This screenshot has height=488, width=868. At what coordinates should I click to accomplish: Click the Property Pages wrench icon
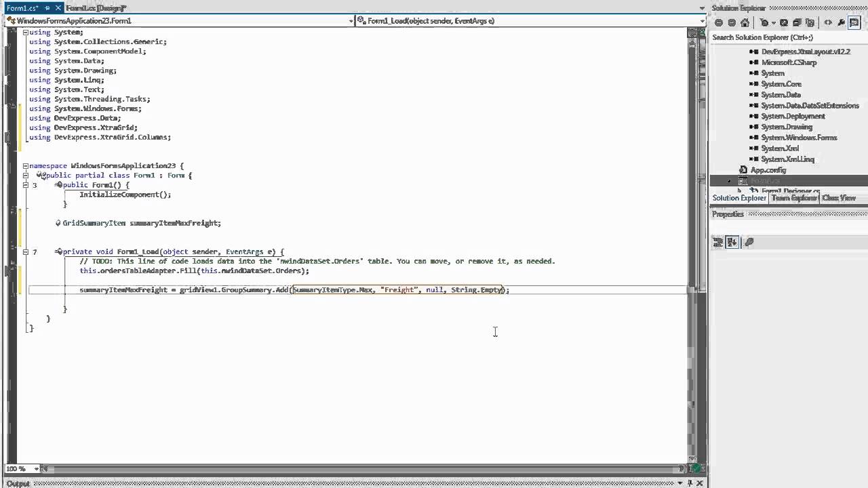click(749, 242)
